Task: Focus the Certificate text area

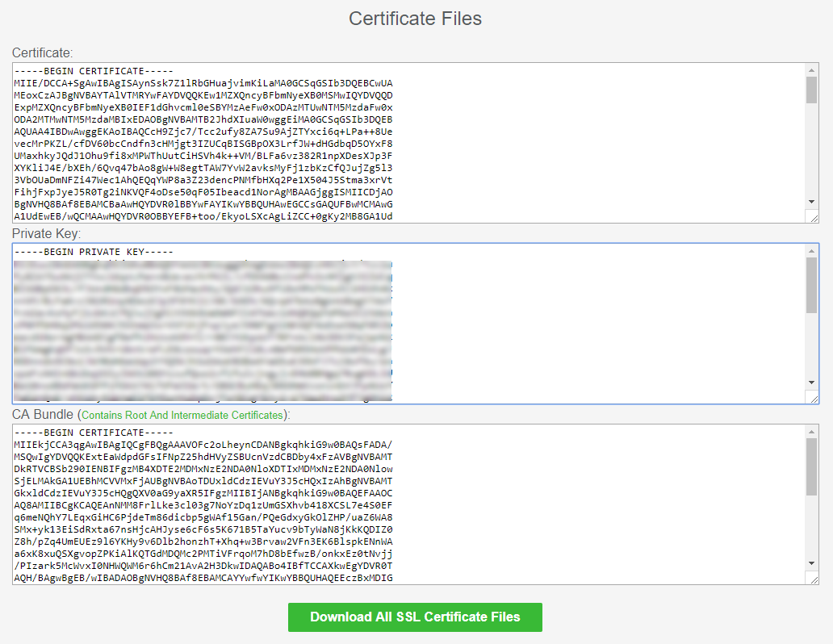Action: 416,143
